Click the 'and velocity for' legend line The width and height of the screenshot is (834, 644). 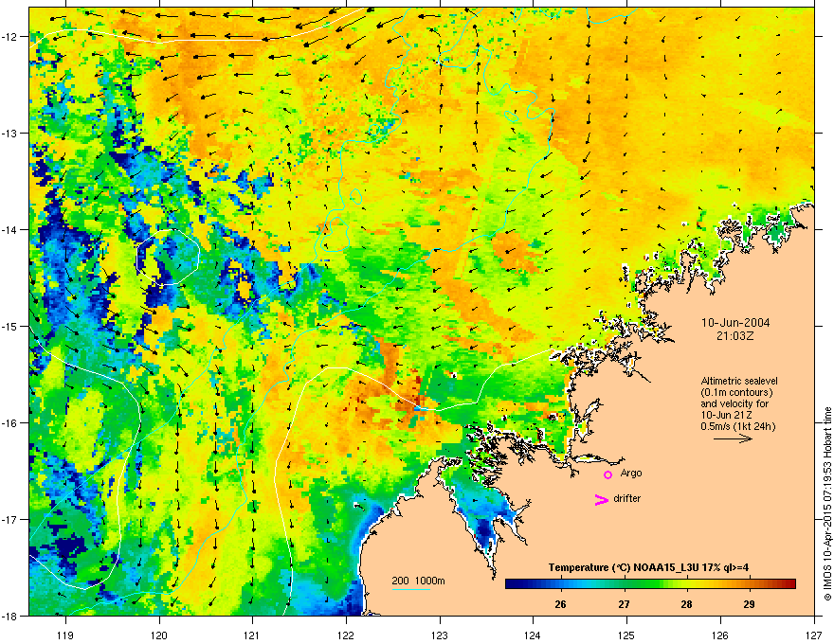click(734, 403)
